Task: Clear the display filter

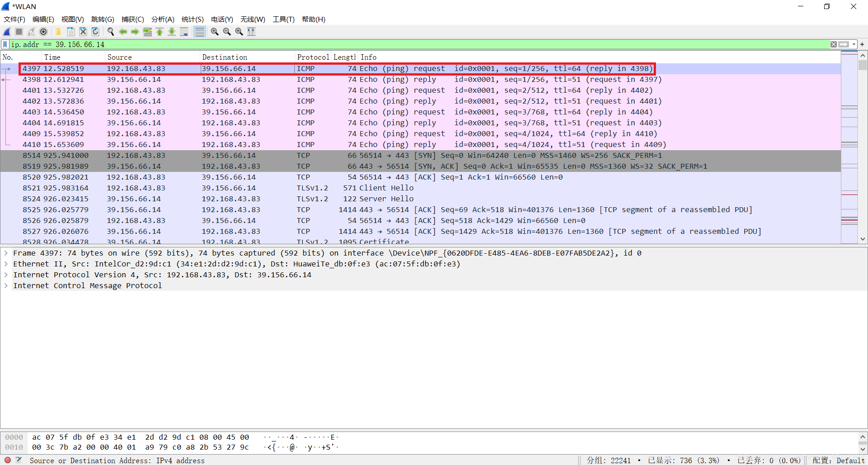Action: (833, 44)
